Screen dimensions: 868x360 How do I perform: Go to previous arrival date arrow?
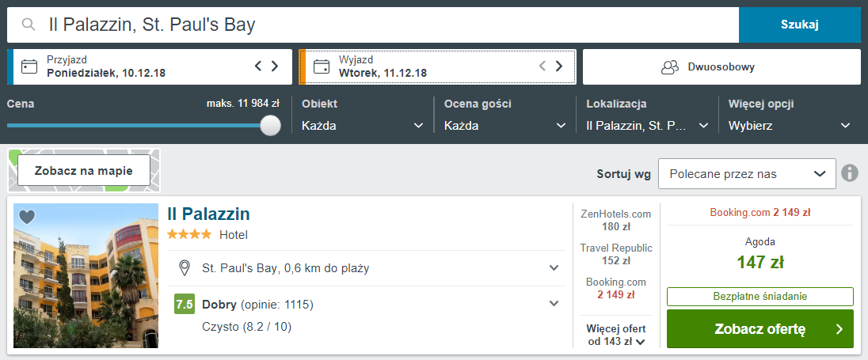click(x=258, y=66)
